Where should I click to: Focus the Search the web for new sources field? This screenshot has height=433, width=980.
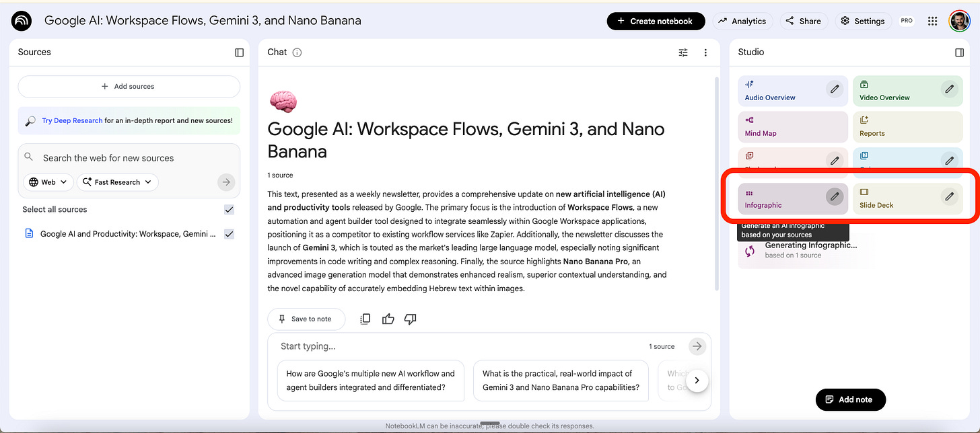[129, 158]
